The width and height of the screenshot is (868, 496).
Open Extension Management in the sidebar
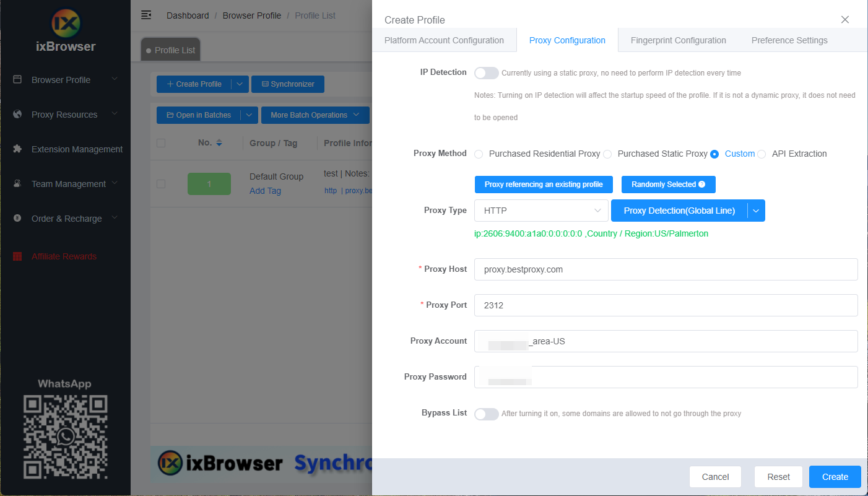[77, 149]
